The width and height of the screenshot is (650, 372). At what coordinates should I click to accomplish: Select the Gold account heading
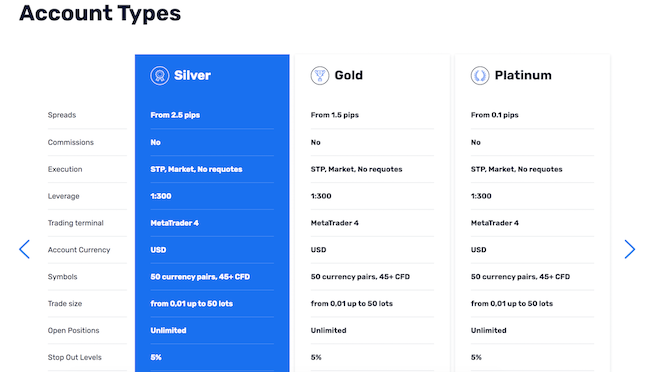tap(349, 75)
